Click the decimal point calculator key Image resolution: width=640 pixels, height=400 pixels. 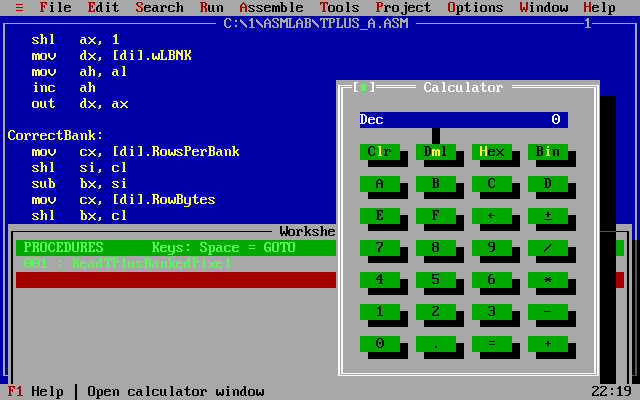(x=436, y=344)
